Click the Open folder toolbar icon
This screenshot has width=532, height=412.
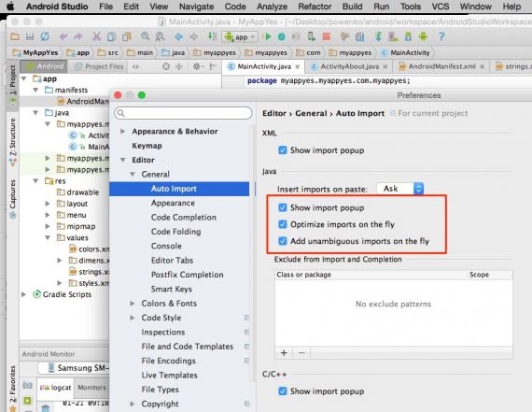pyautogui.click(x=15, y=36)
